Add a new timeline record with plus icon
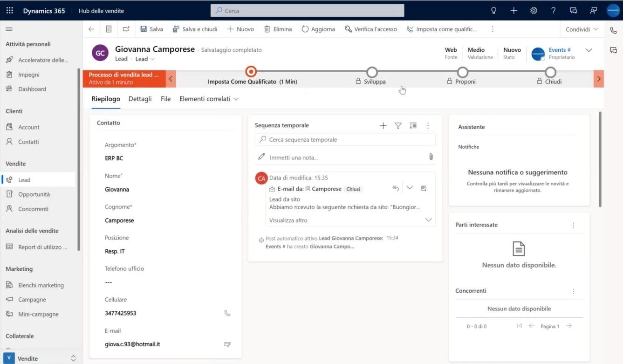The width and height of the screenshot is (623, 364). click(383, 125)
